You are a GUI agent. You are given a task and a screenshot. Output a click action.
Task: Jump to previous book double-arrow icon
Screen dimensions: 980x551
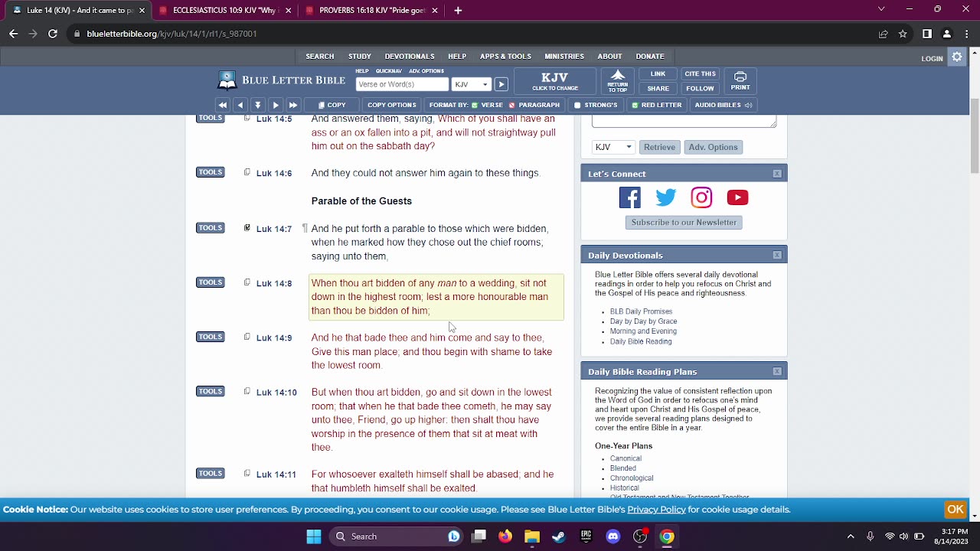point(223,105)
